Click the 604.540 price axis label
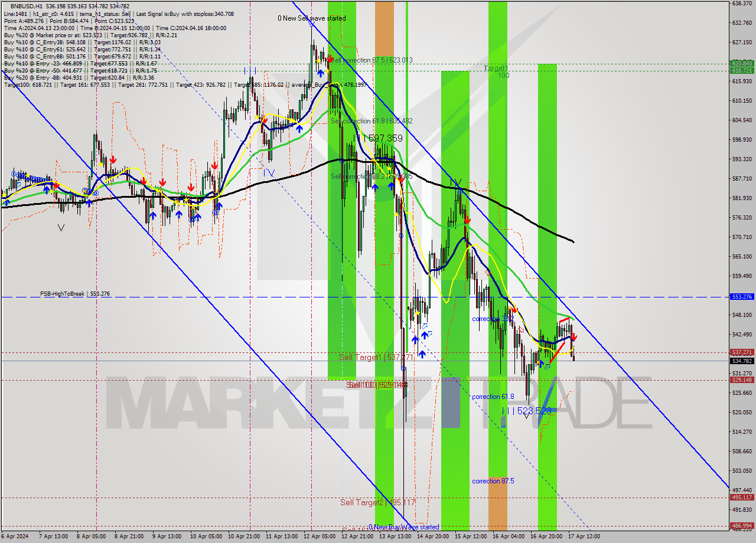The image size is (756, 543). (x=742, y=120)
